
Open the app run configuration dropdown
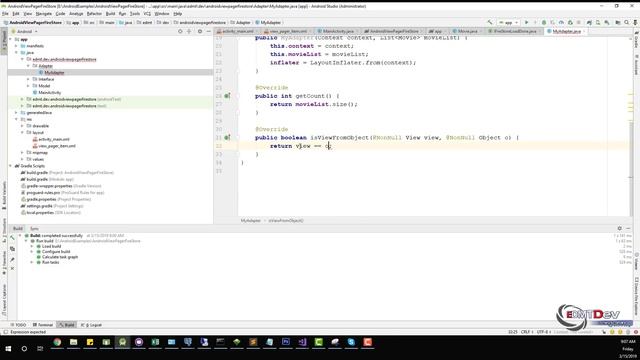point(508,22)
